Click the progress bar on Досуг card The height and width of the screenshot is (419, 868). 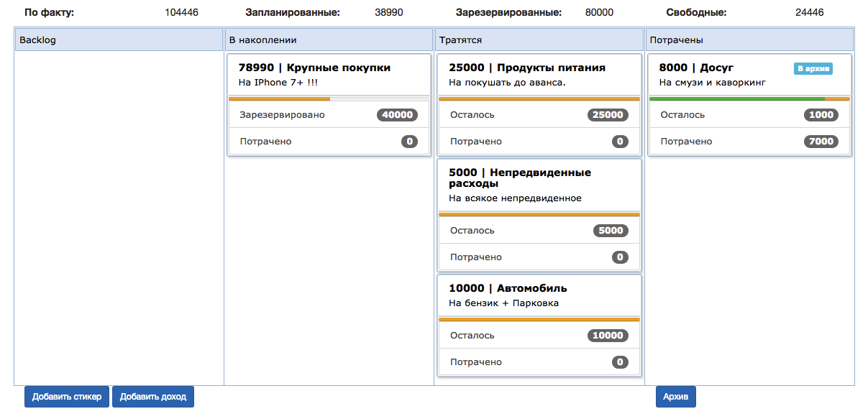click(749, 98)
